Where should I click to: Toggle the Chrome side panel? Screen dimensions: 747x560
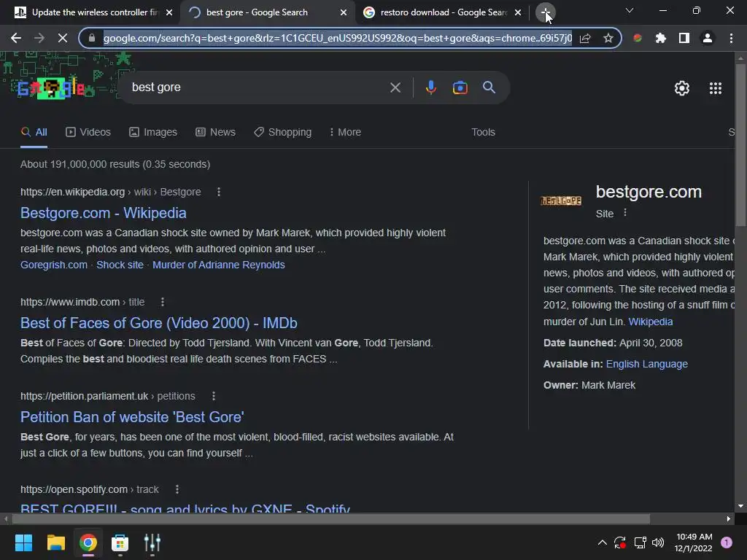(684, 38)
